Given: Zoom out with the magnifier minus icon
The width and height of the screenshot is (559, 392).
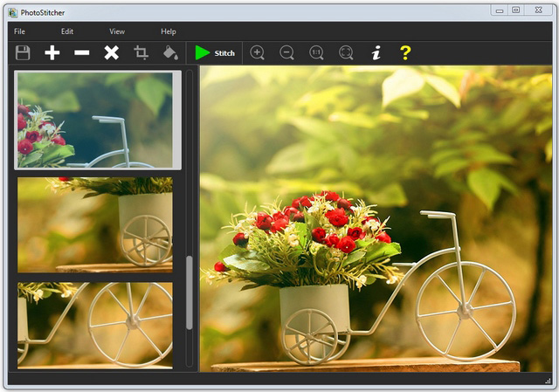Looking at the screenshot, I should coord(287,53).
